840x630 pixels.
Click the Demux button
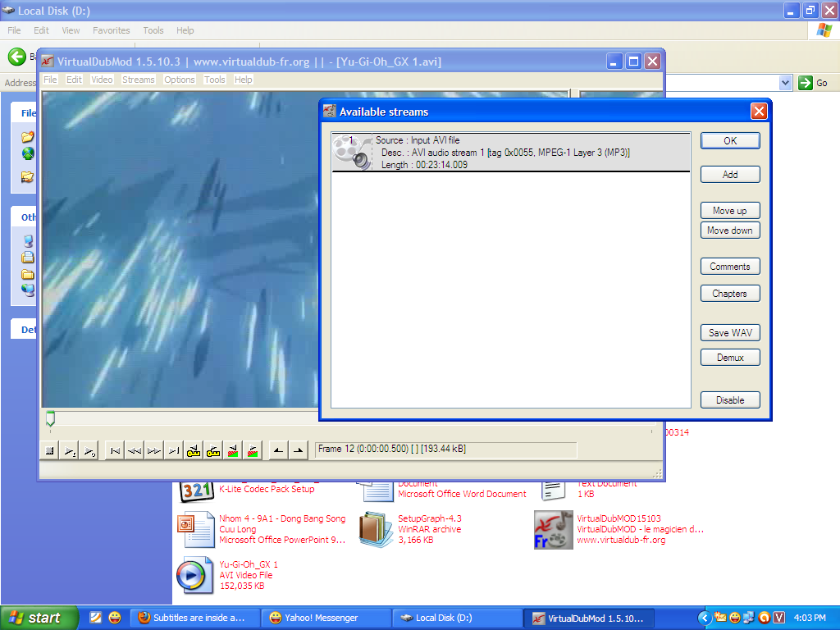click(x=729, y=358)
